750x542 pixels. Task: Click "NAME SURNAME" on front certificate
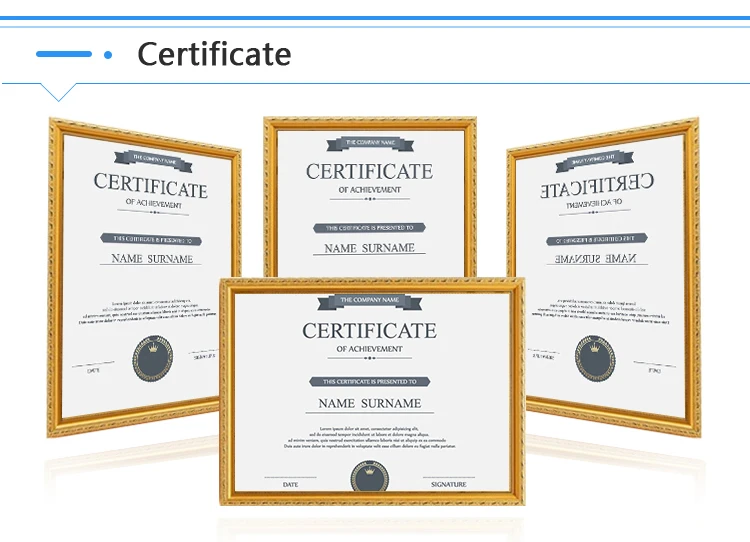point(370,403)
